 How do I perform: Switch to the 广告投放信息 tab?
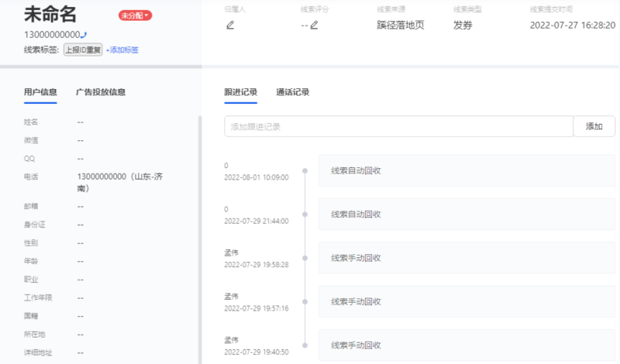coord(101,92)
